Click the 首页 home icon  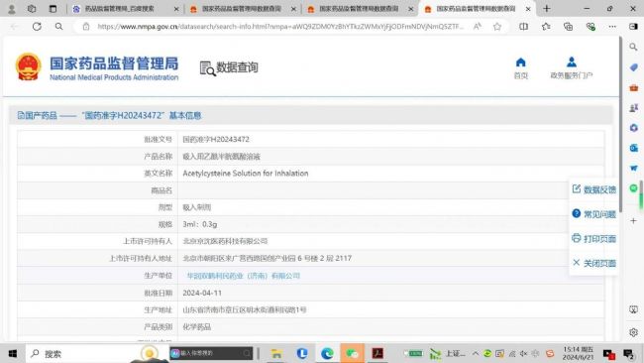(x=520, y=62)
